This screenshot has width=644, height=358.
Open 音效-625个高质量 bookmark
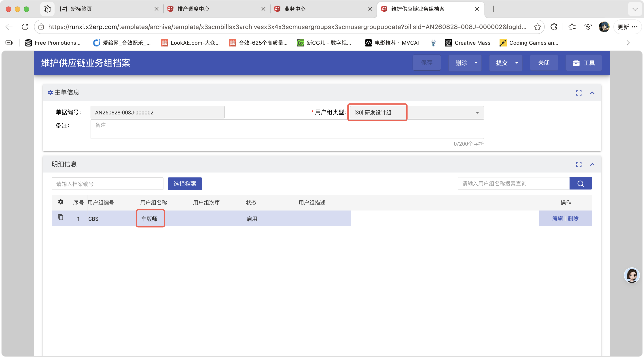coord(258,43)
